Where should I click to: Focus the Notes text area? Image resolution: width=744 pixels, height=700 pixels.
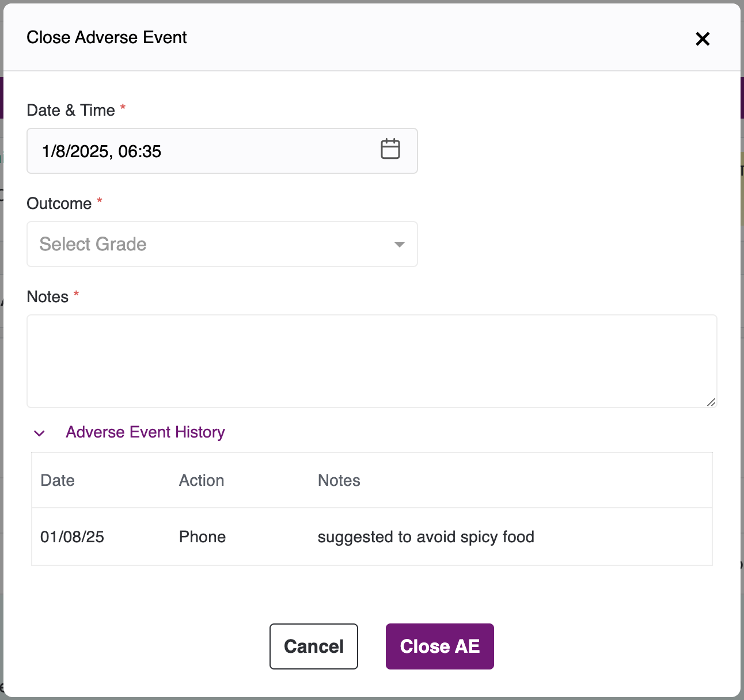click(x=371, y=361)
